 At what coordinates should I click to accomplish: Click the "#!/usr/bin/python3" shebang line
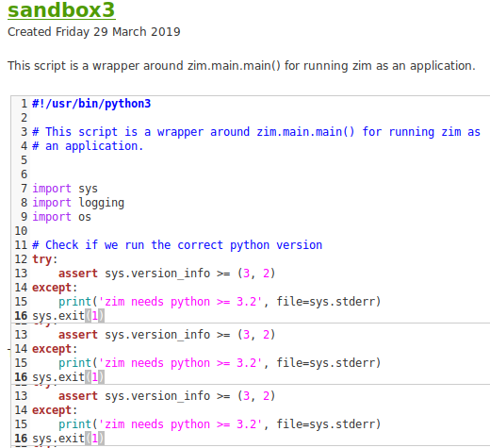(91, 104)
